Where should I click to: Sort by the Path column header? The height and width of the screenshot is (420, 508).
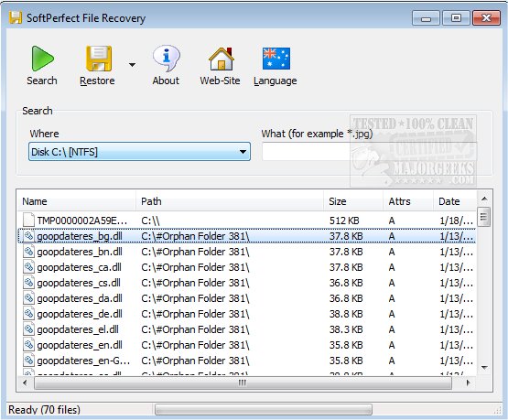(x=230, y=201)
